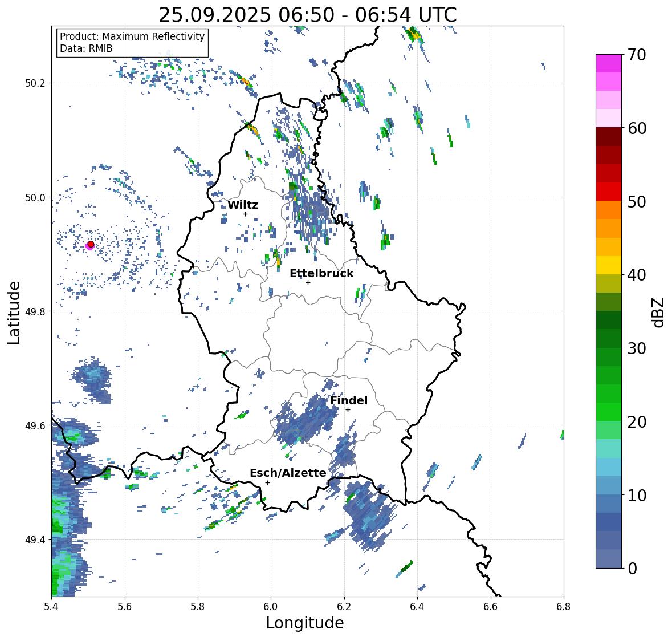
Task: Click the longitude tick label 6.2
Action: pos(344,607)
